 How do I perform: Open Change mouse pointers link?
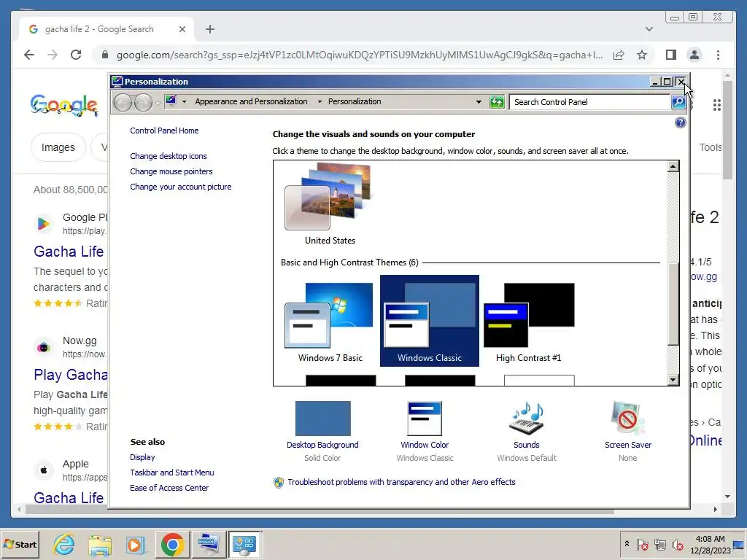[x=171, y=171]
